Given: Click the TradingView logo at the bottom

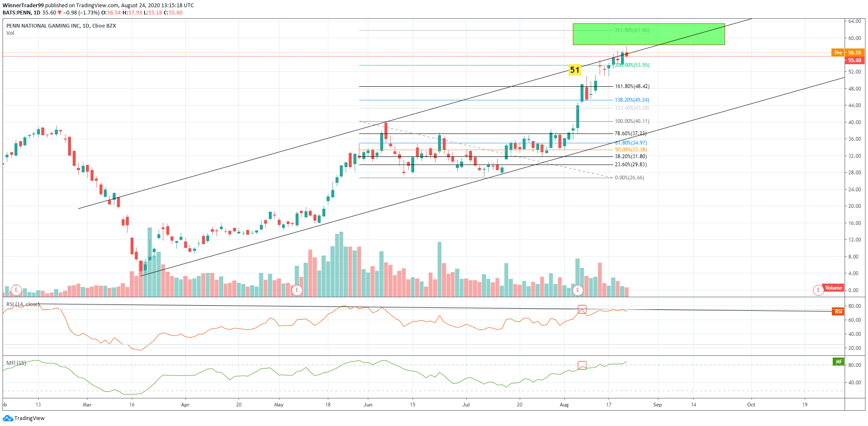Looking at the screenshot, I should pyautogui.click(x=23, y=418).
